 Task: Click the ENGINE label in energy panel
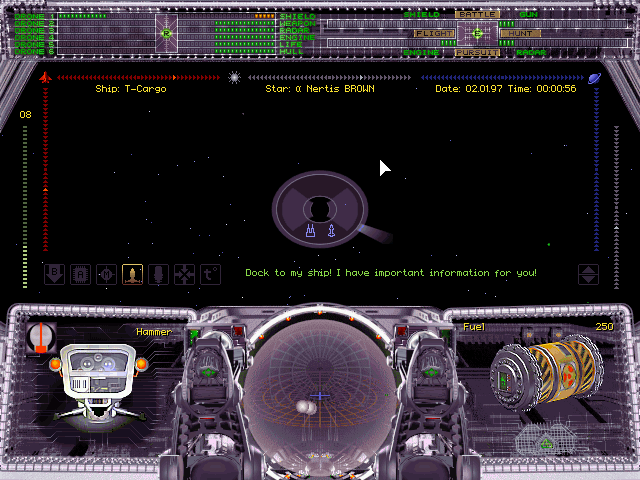[x=422, y=53]
